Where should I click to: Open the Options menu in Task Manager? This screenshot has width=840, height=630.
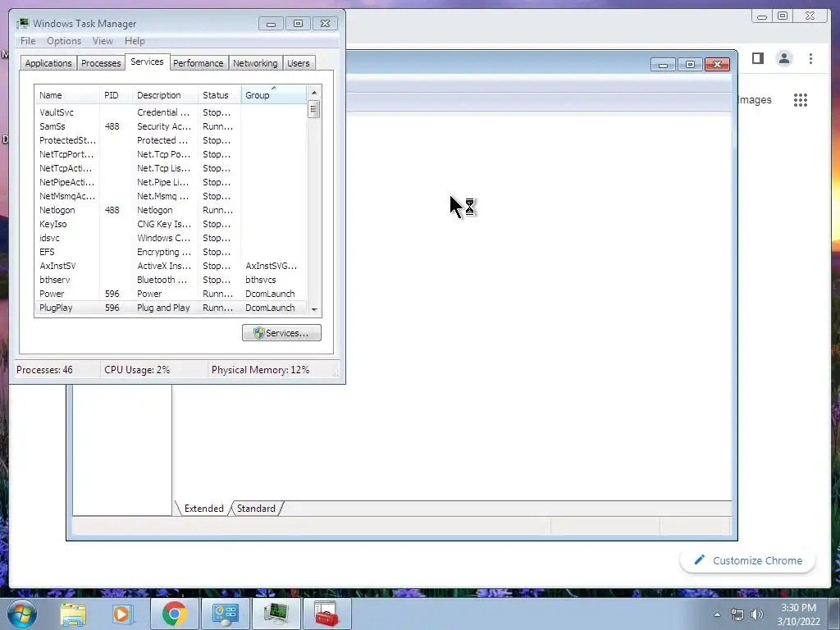click(x=64, y=41)
